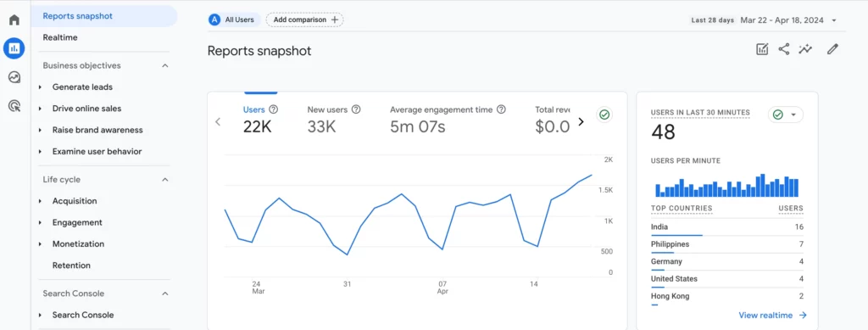Click the All Users segment chip
Viewport: 868px width, 330px height.
[x=234, y=20]
